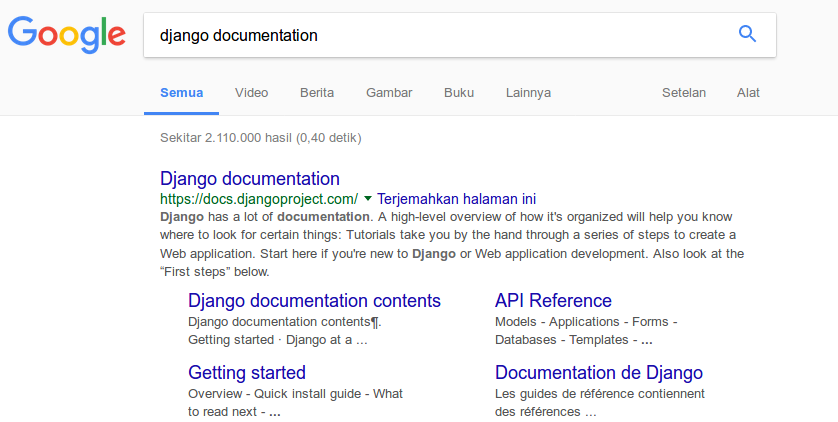Open the Berita tab

[x=317, y=93]
